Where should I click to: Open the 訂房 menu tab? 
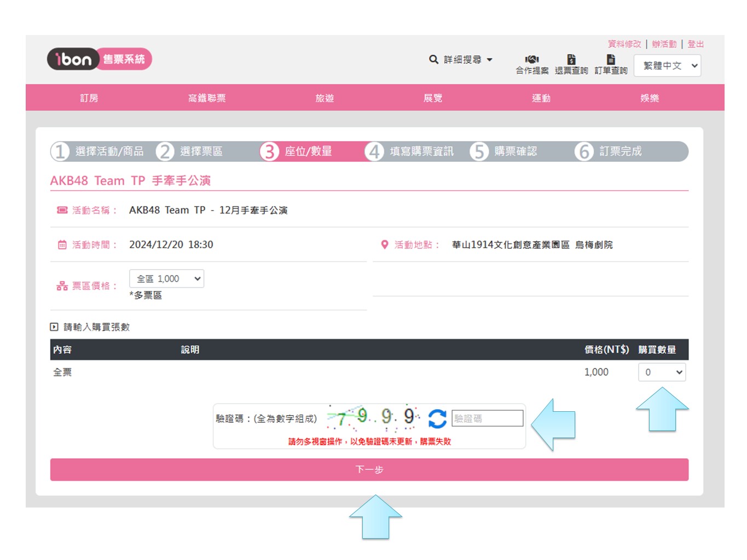[89, 98]
